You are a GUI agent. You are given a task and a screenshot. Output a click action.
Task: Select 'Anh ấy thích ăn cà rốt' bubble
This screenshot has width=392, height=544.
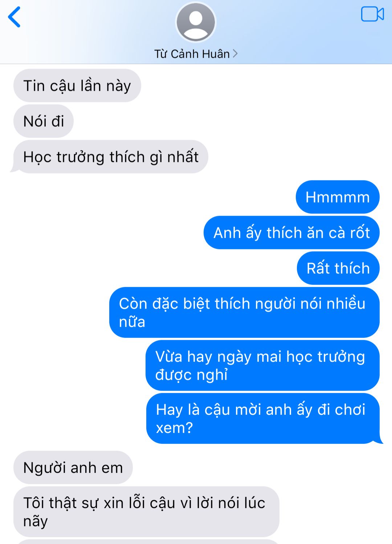click(x=291, y=232)
